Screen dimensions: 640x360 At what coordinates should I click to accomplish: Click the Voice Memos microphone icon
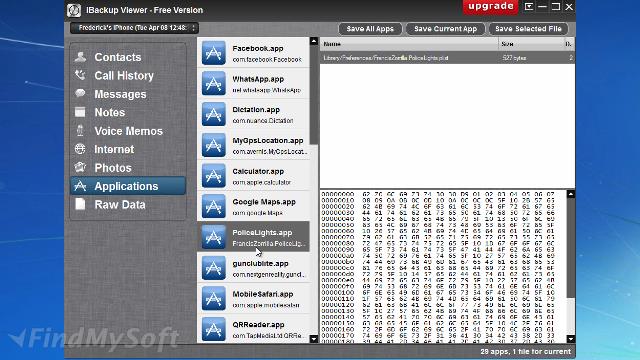tap(80, 131)
